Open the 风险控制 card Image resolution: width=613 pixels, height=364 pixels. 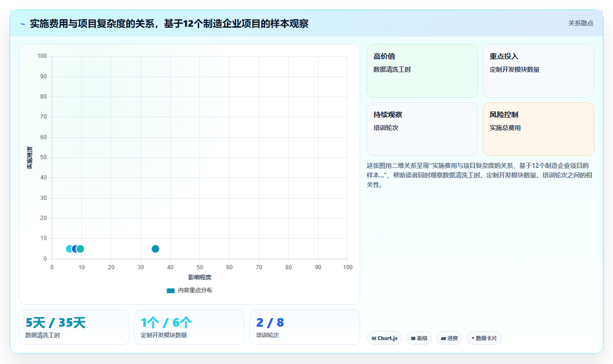(538, 129)
